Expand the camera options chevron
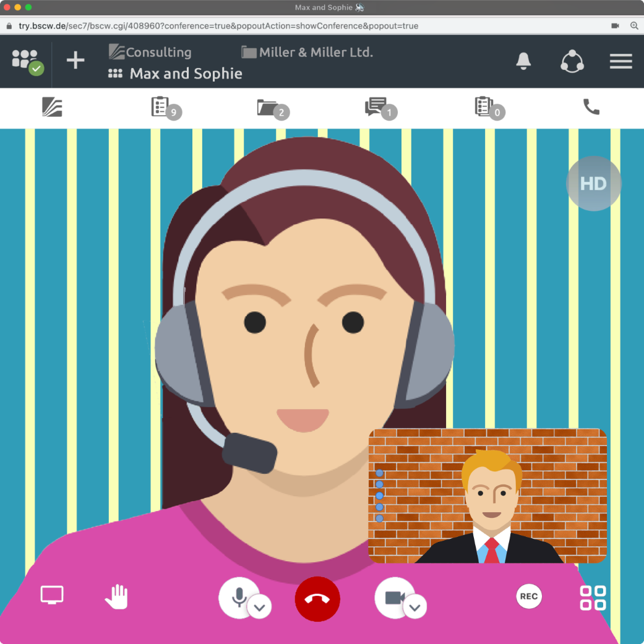The height and width of the screenshot is (644, 644). click(x=415, y=607)
